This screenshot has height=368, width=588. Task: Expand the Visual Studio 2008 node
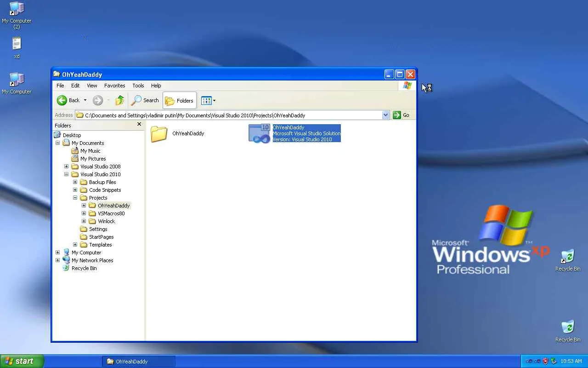(x=67, y=167)
